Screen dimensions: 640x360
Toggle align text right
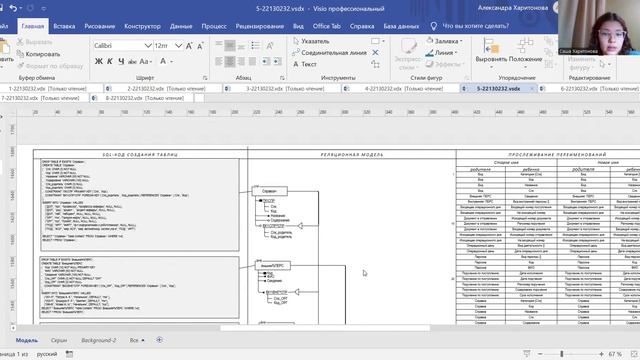click(241, 61)
